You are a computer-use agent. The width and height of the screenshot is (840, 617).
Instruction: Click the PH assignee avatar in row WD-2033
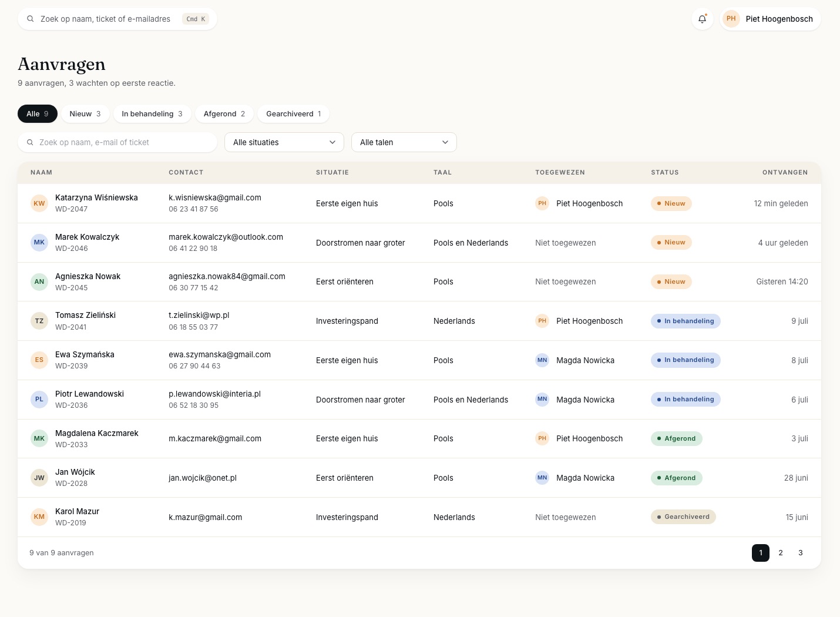542,438
